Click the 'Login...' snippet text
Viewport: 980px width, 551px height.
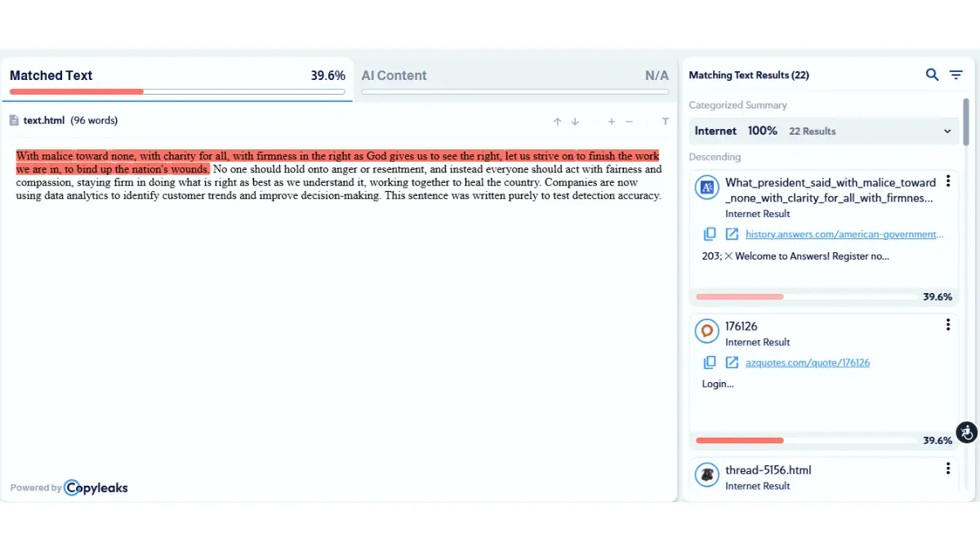coord(718,384)
